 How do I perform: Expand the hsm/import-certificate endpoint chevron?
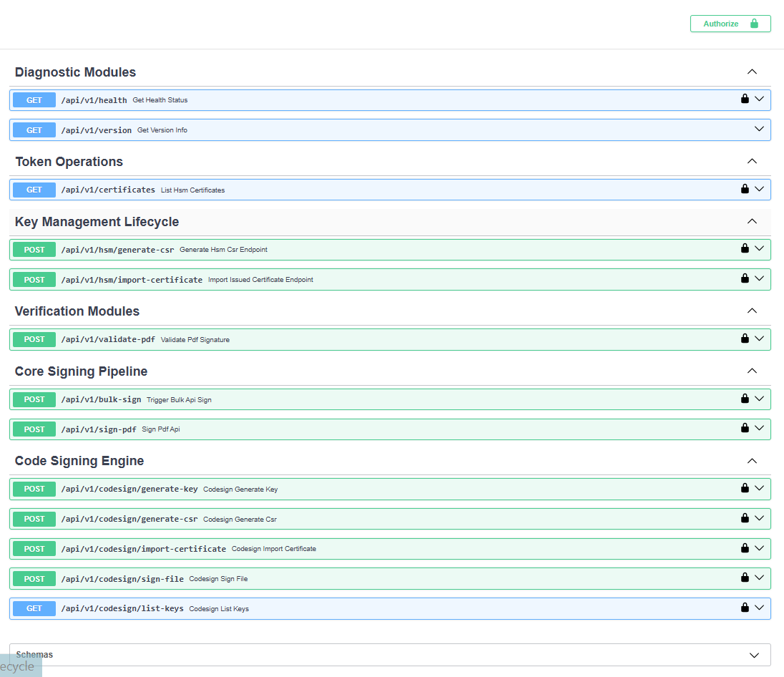click(760, 278)
